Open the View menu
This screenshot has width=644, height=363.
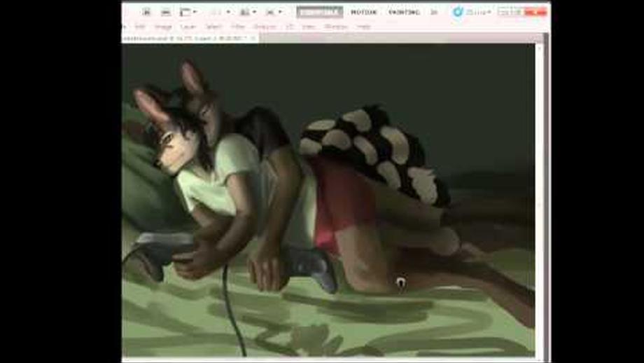pyautogui.click(x=309, y=27)
